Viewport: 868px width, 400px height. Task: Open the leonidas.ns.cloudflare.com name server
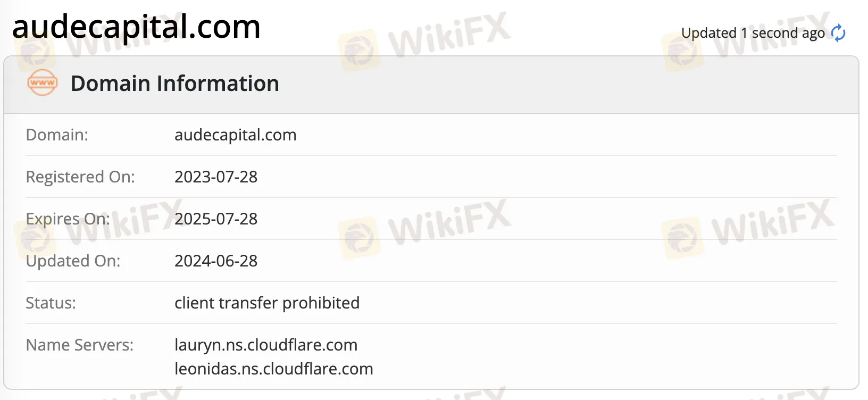274,369
